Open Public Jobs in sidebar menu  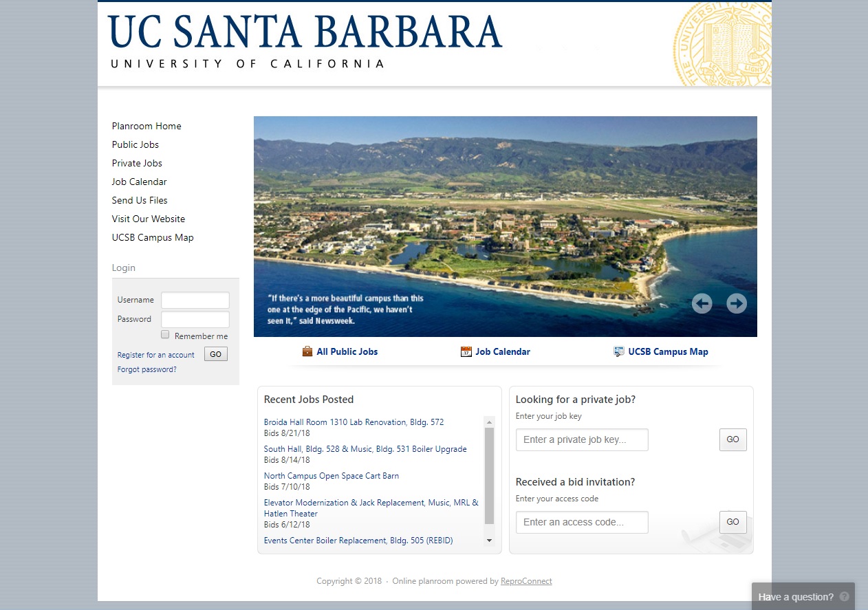[x=135, y=144]
